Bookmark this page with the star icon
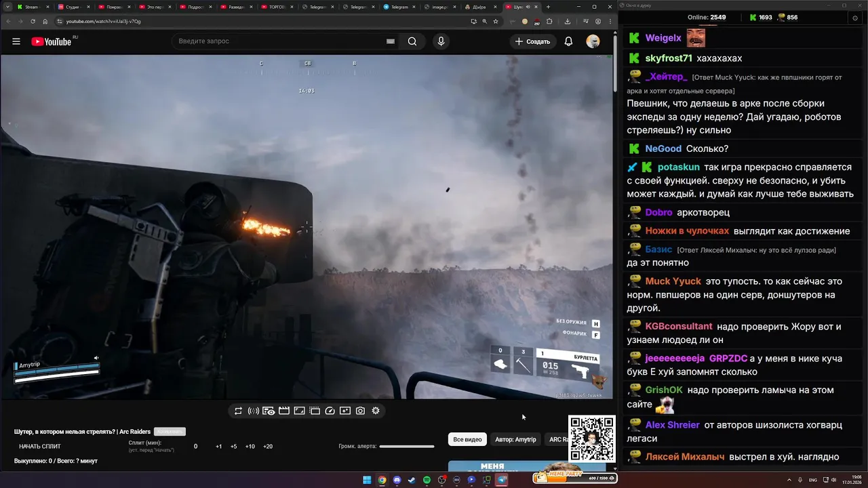This screenshot has height=488, width=868. point(495,21)
